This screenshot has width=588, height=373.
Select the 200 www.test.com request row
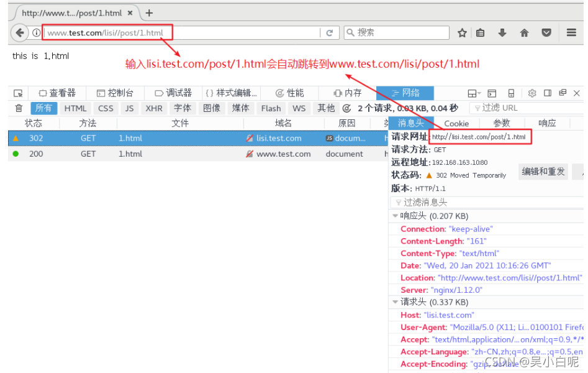198,154
